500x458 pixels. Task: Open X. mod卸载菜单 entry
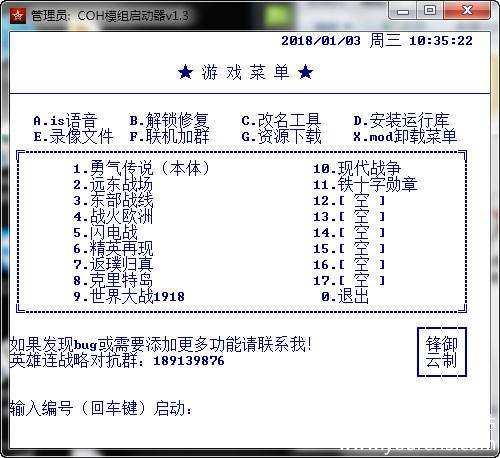tap(405, 136)
